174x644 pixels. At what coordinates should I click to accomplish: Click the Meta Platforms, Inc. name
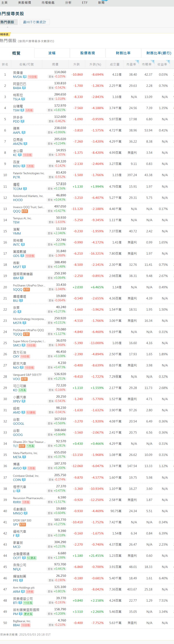click(25, 453)
